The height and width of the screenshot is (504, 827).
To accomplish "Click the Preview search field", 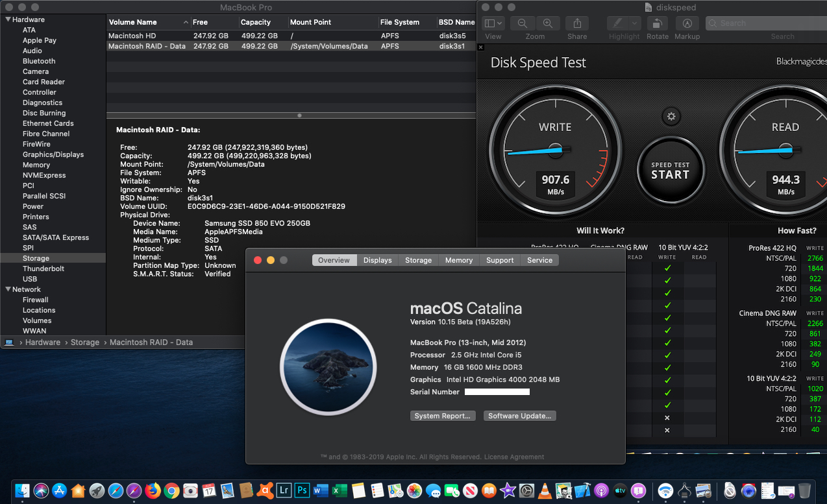I will click(x=766, y=23).
